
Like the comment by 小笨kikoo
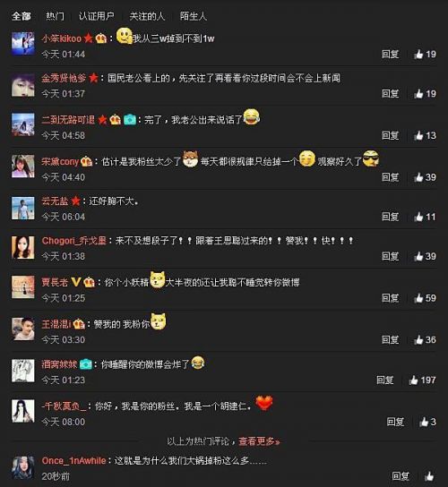click(425, 55)
